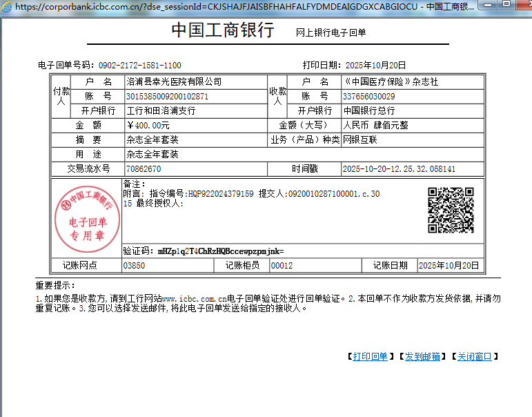Click the 打印回单 print receipt link
Image resolution: width=532 pixels, height=417 pixels.
click(370, 357)
